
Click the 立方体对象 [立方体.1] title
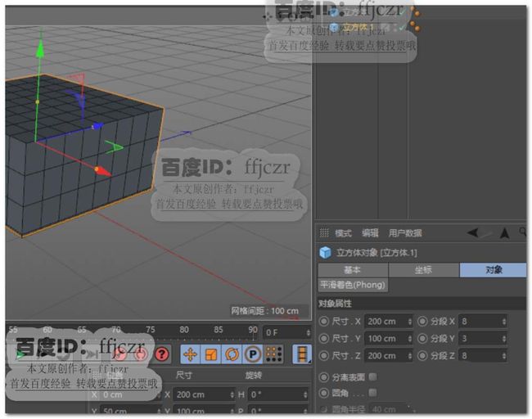[376, 252]
